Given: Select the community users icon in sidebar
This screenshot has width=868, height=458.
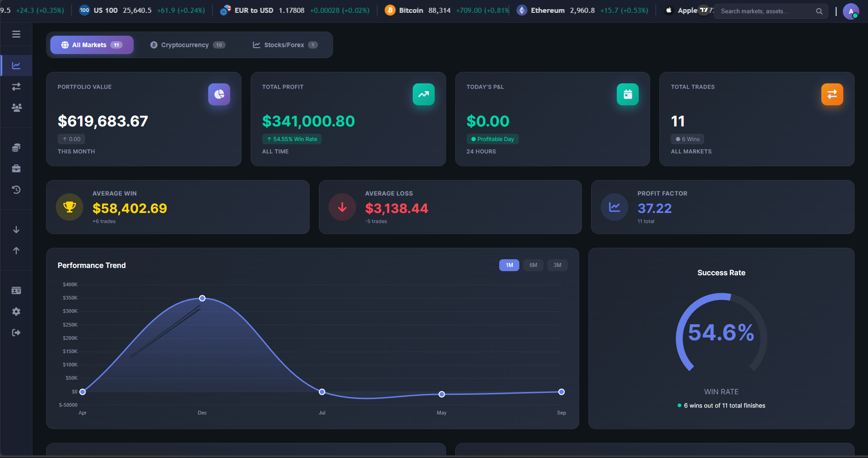Looking at the screenshot, I should (x=16, y=108).
